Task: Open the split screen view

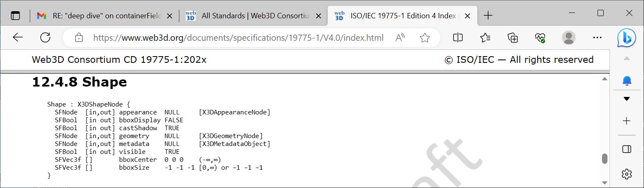Action: coord(458,38)
